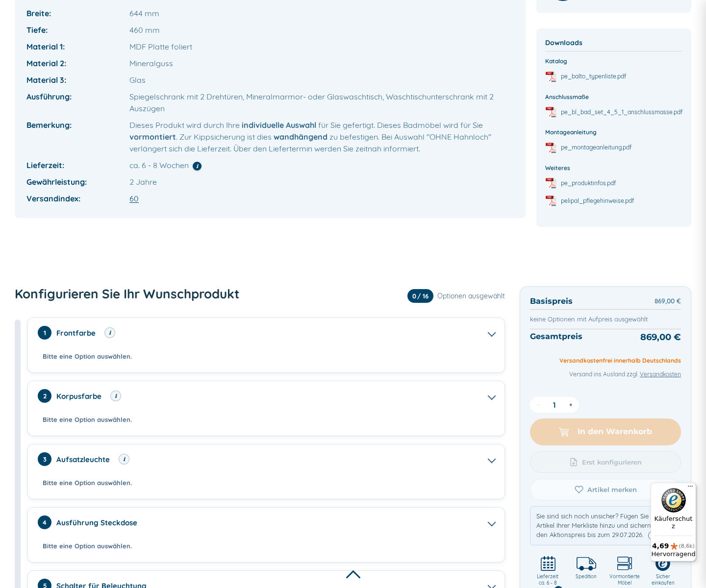Click Artikel merken button
The width and height of the screenshot is (706, 588).
[x=605, y=490]
